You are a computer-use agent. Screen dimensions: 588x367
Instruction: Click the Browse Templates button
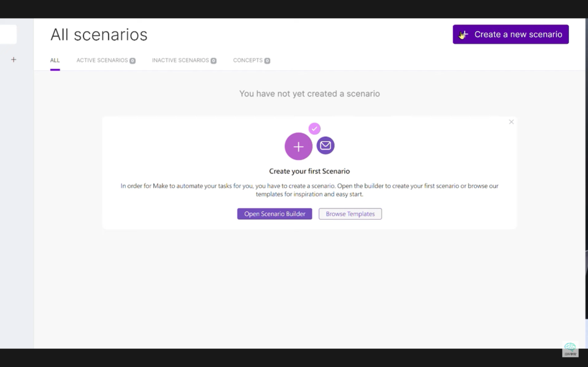[x=350, y=214]
